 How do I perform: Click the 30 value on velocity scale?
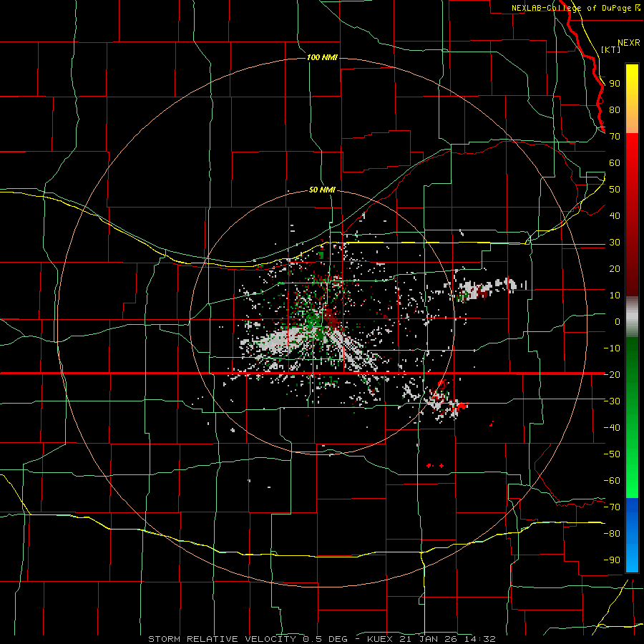[x=615, y=243]
